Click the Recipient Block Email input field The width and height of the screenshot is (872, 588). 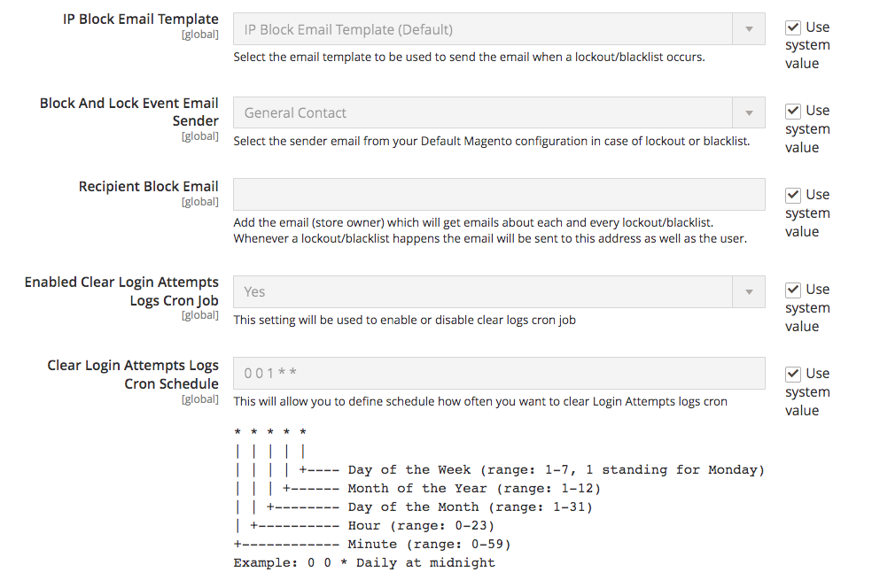[x=499, y=195]
